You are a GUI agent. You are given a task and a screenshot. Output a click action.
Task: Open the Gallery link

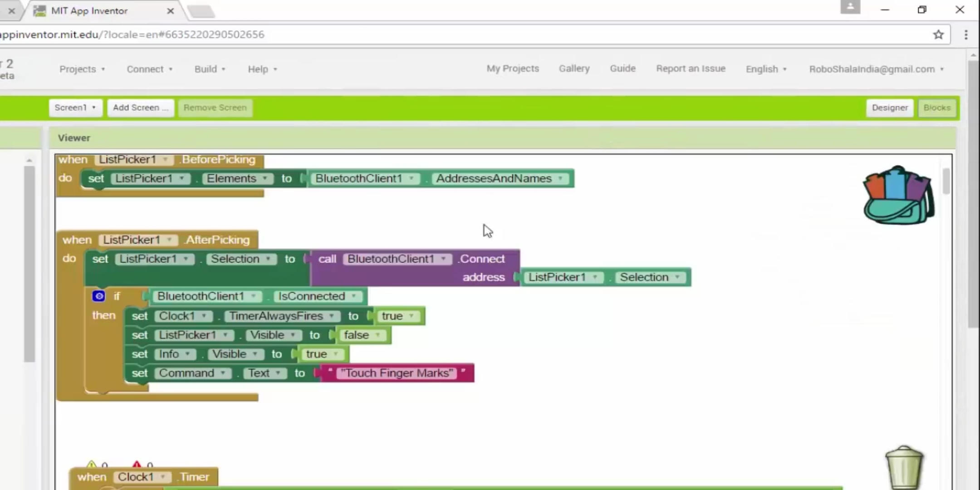574,69
